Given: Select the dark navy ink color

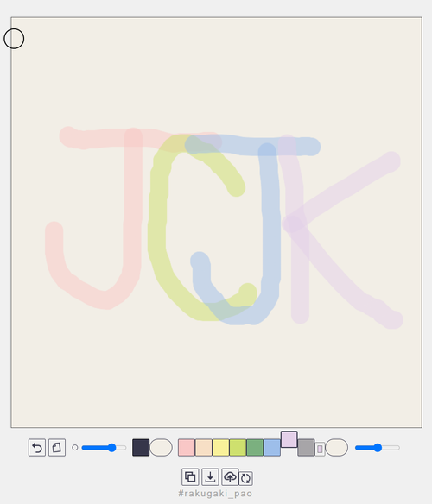Looking at the screenshot, I should [x=141, y=447].
